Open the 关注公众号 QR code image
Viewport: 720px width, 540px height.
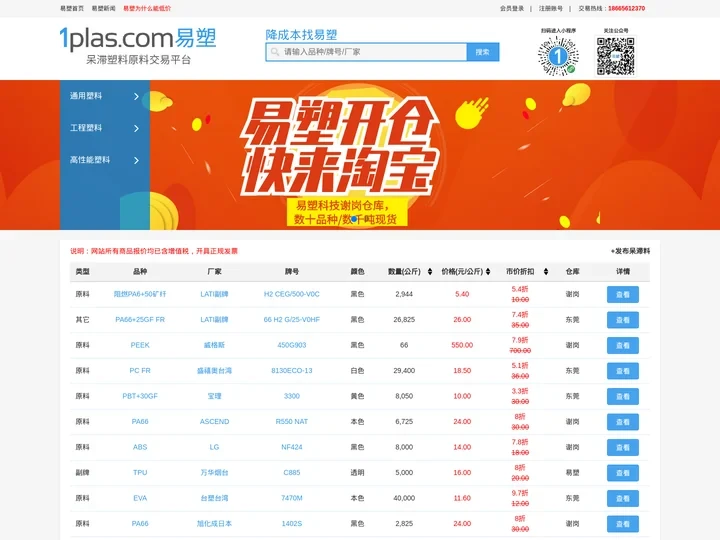pyautogui.click(x=615, y=56)
